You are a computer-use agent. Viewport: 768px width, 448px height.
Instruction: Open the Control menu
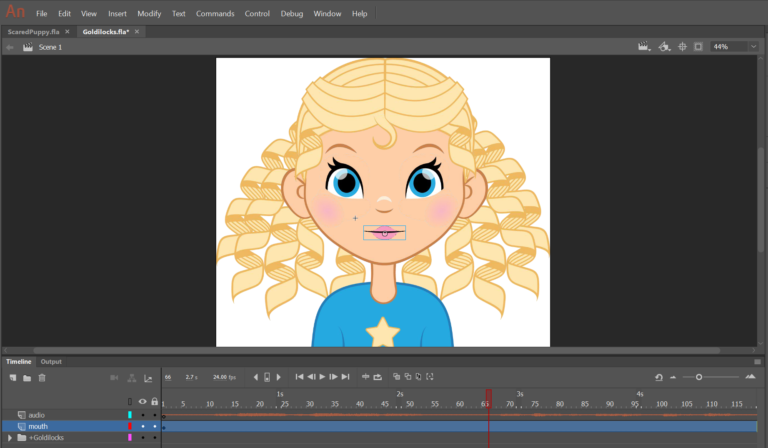pyautogui.click(x=257, y=14)
